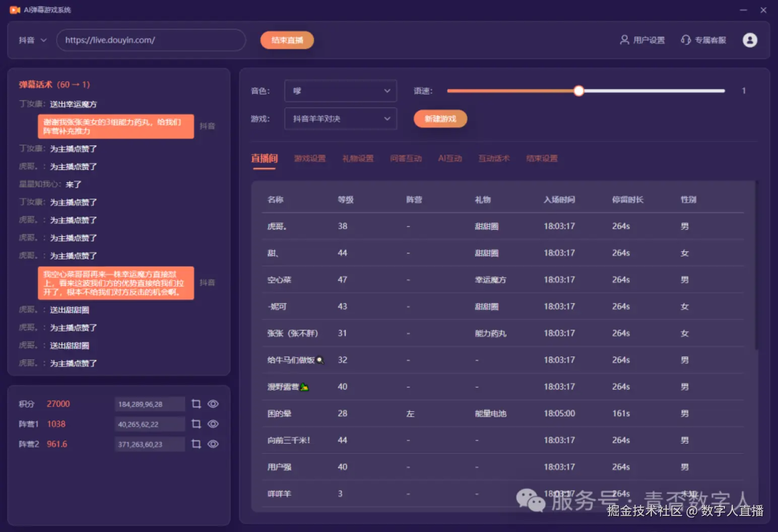Screen dimensions: 778x532
Task: Click the crop region icon for 积分
Action: pyautogui.click(x=197, y=404)
